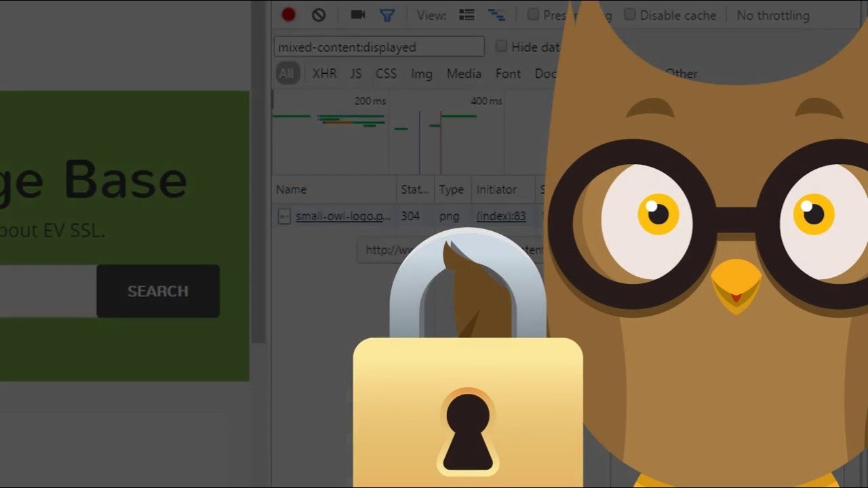Switch to large request rows view
Image resolution: width=868 pixels, height=488 pixels.
point(467,15)
